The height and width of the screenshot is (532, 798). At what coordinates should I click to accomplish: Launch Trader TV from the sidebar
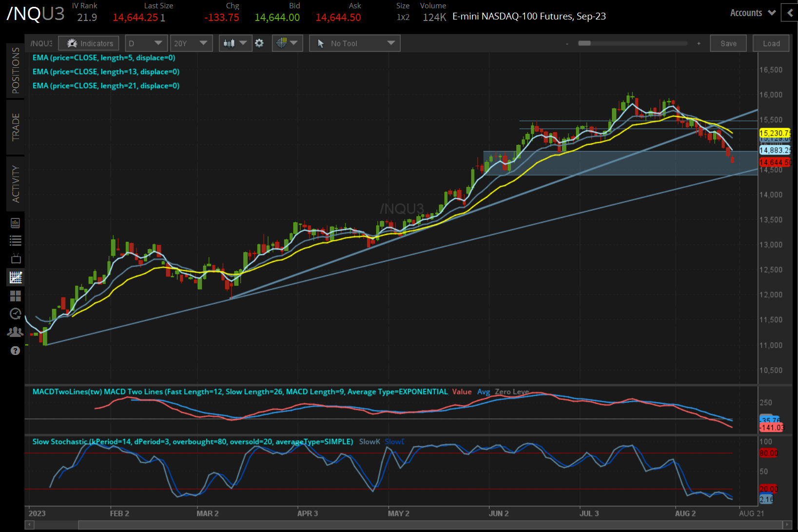pos(15,258)
